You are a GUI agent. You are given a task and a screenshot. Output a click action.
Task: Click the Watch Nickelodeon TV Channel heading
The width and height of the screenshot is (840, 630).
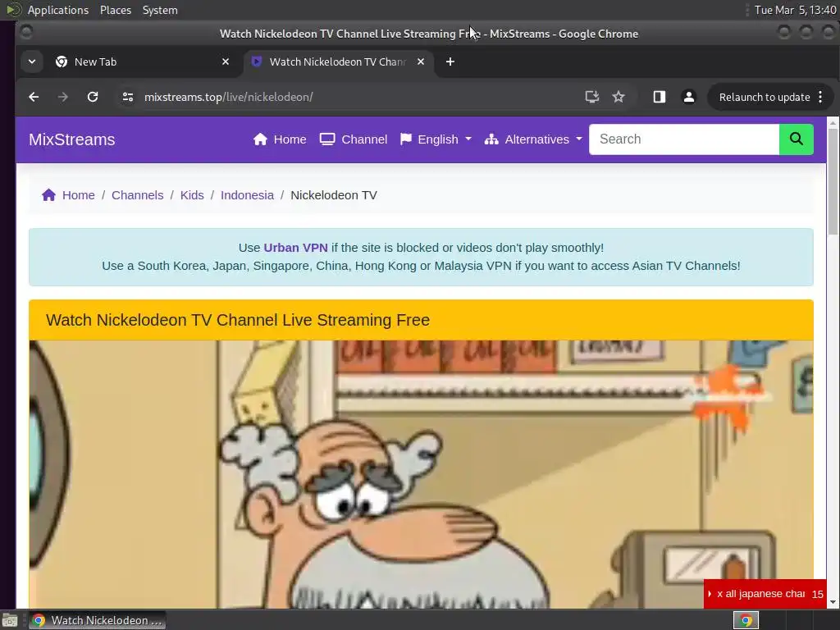pyautogui.click(x=238, y=320)
